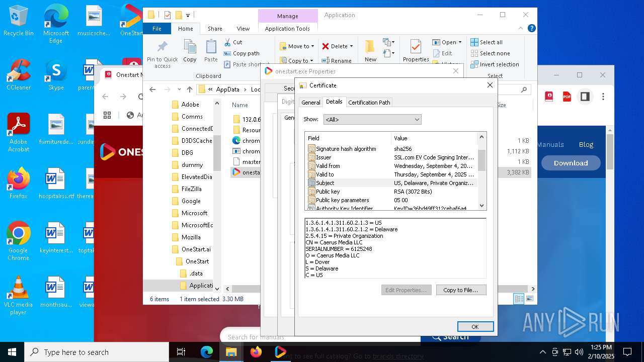This screenshot has width=644, height=362.
Task: Open the hospitalrss.rtf desktop file
Action: point(56,183)
